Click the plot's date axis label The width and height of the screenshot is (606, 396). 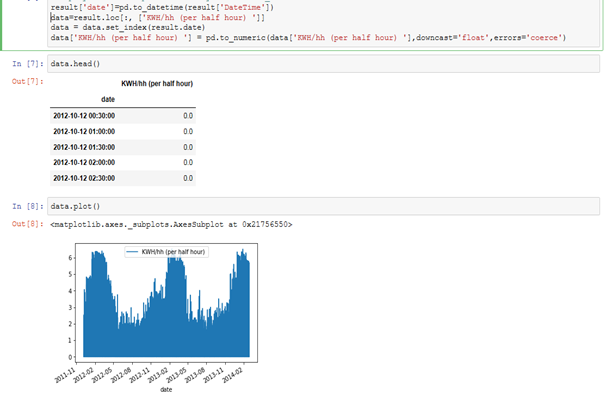point(166,389)
